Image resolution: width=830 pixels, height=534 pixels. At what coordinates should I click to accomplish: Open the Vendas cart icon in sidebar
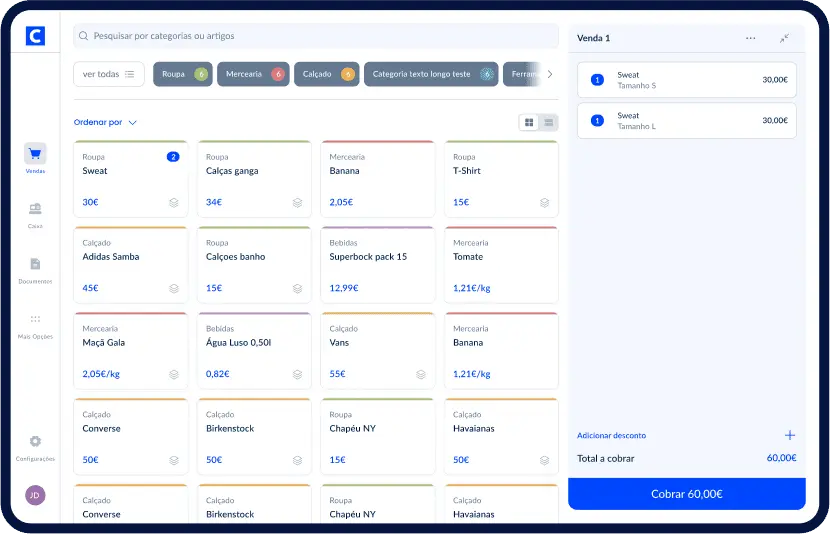35,154
